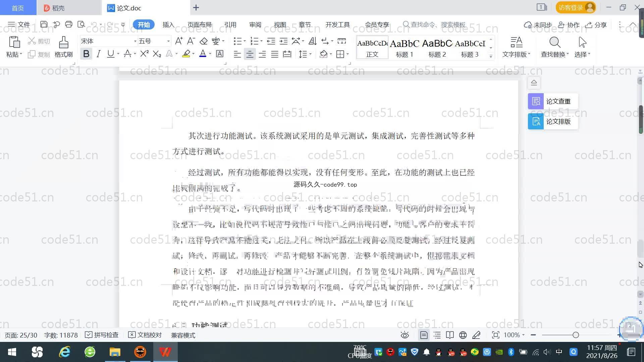Align text left

click(237, 54)
